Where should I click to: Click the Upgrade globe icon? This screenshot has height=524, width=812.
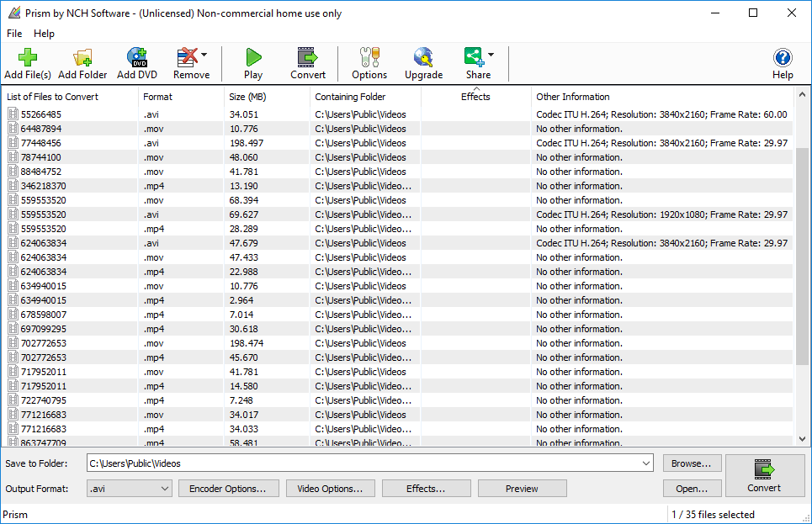pyautogui.click(x=422, y=57)
